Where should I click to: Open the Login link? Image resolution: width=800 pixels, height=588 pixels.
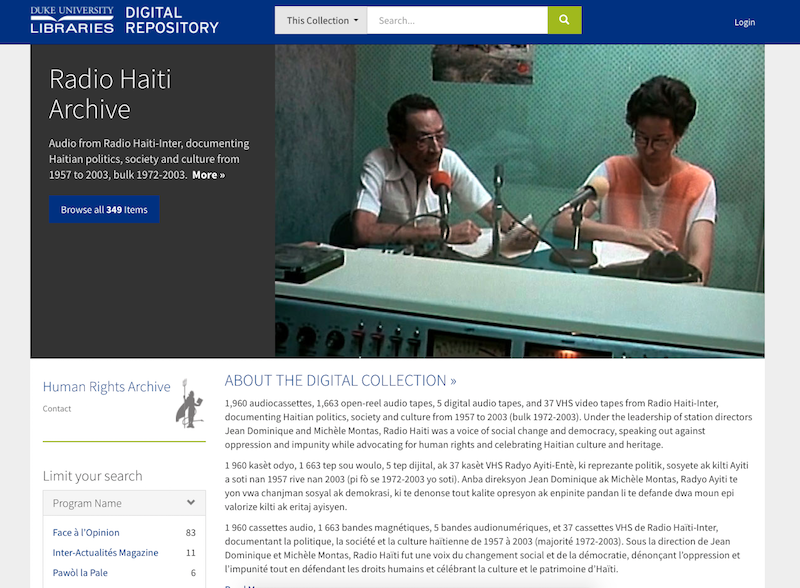744,22
